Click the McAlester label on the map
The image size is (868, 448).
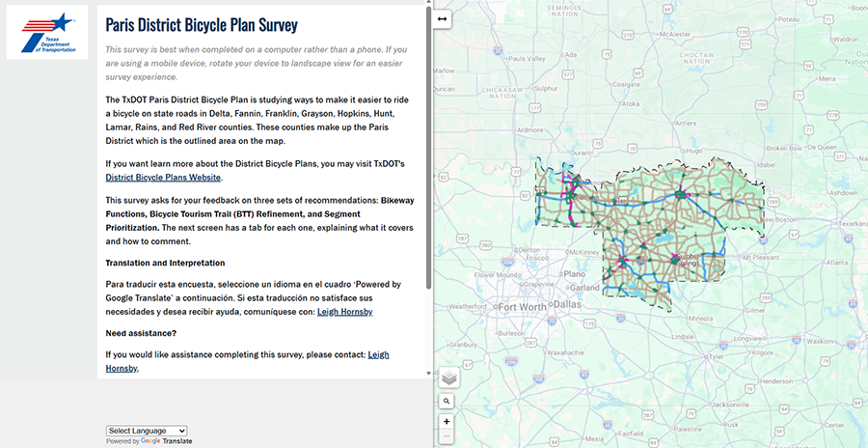(675, 35)
